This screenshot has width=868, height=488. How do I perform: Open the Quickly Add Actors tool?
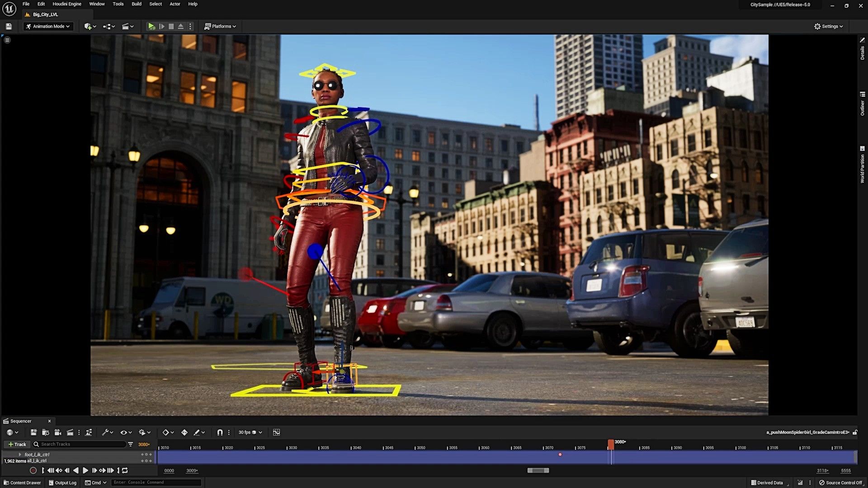pos(88,26)
